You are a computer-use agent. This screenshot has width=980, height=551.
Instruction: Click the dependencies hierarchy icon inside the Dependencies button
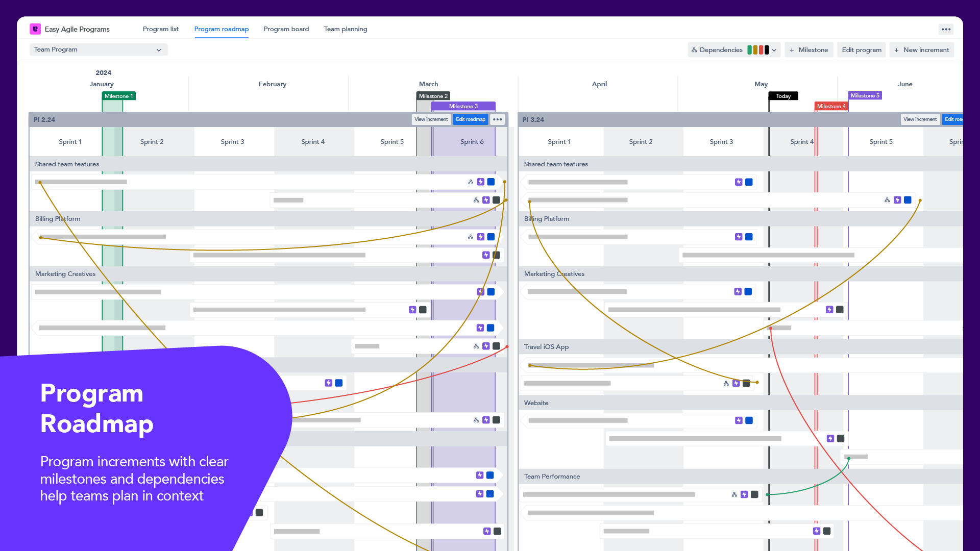point(694,49)
